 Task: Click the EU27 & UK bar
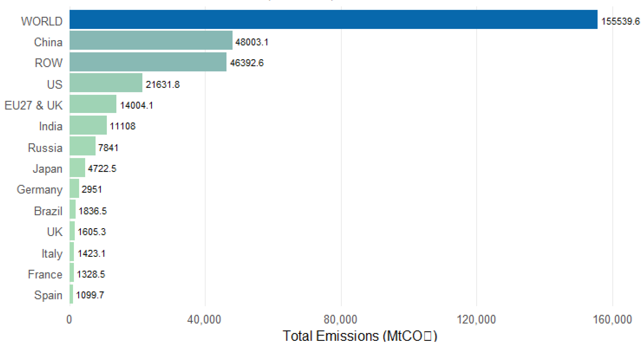click(93, 104)
